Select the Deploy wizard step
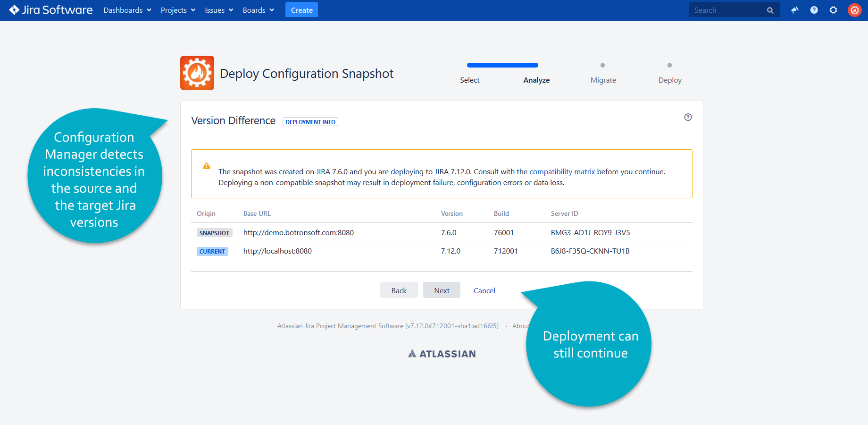The width and height of the screenshot is (868, 425). coord(670,80)
